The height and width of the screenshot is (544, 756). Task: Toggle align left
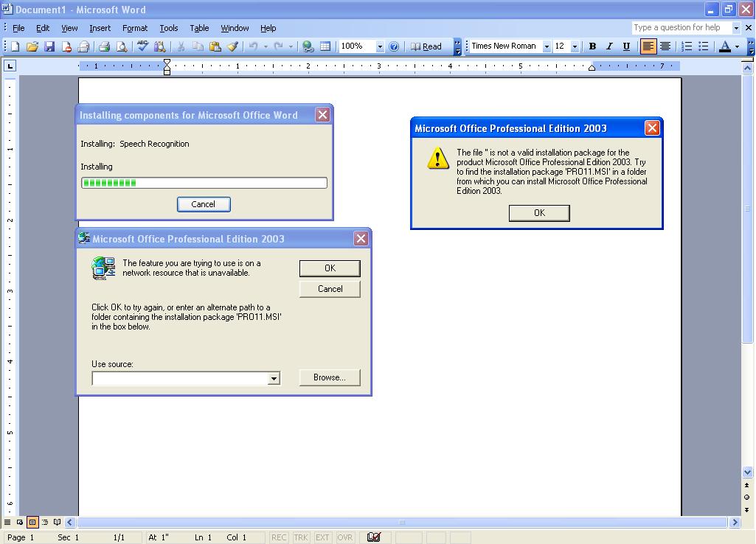coord(648,46)
